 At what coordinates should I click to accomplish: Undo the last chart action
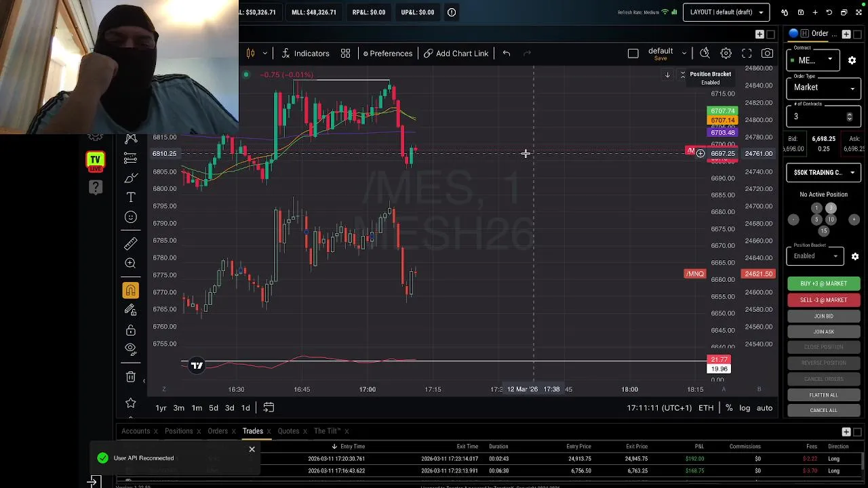point(507,54)
